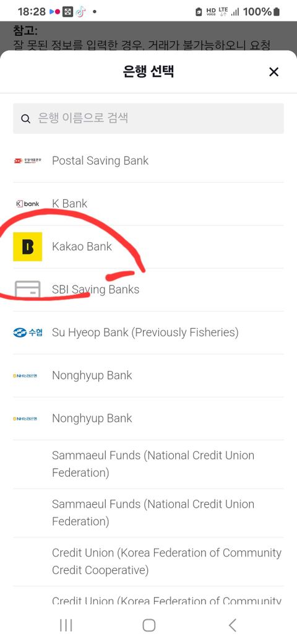
Task: Tap the magnifier search icon
Action: click(x=25, y=119)
